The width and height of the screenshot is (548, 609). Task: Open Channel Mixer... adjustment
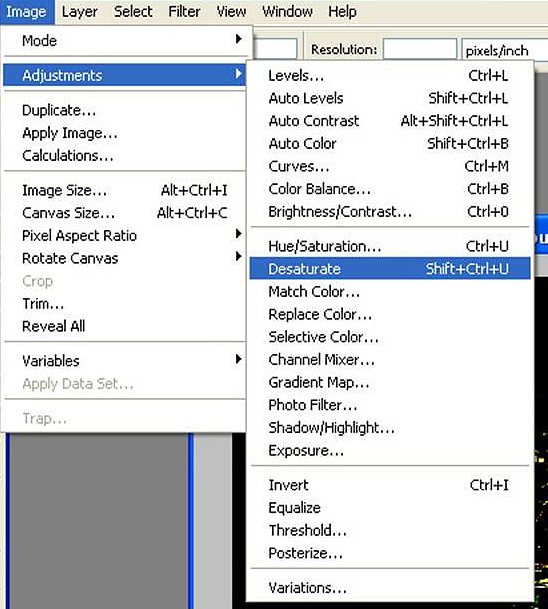(390, 360)
